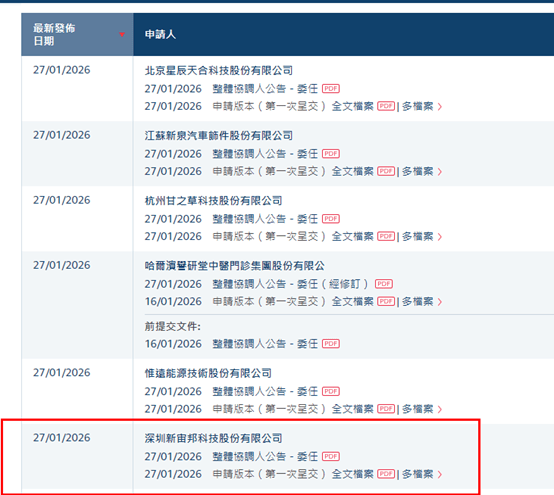Screen dimensions: 554x495
Task: Click 前提交文件 整體協調人公告 - 委任 link for 哈爾濱譽研堂
Action: click(265, 343)
